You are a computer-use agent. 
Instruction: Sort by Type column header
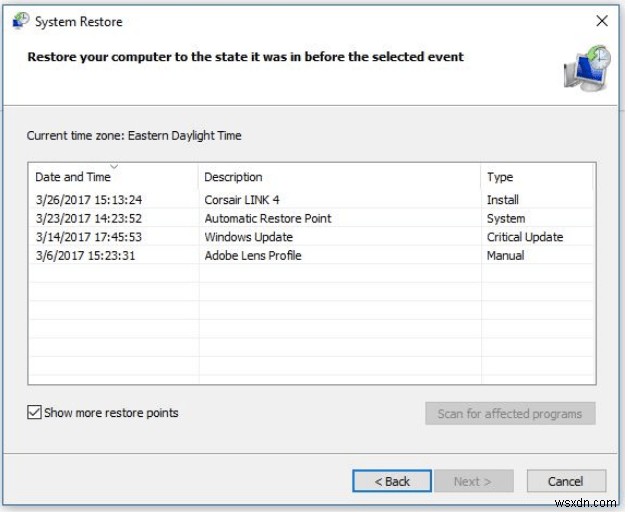tap(537, 177)
